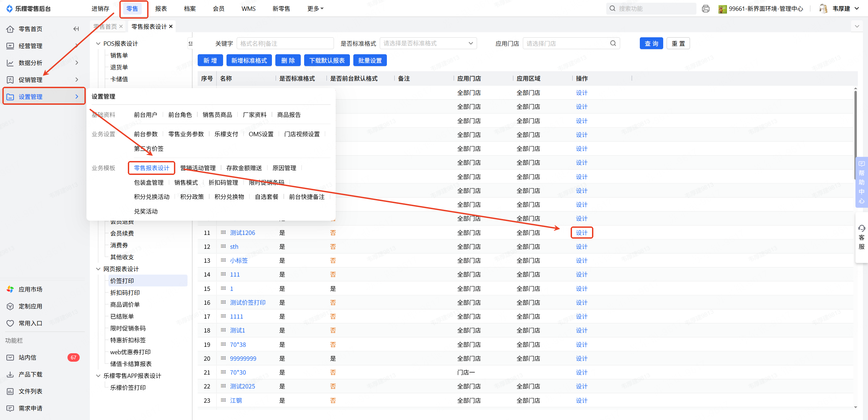
Task: Open 是否标准格式 dropdown selector
Action: point(428,43)
